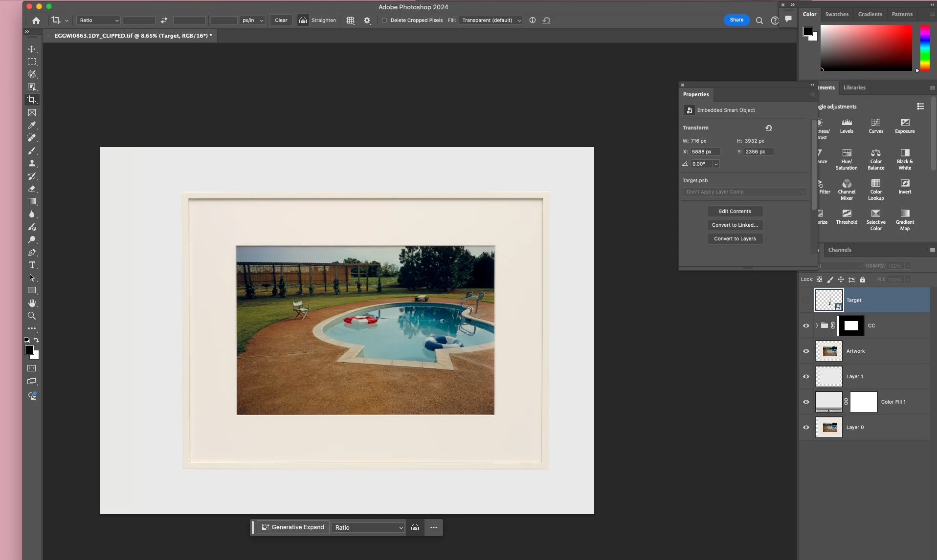Enable Delete Cropped Pixels checkbox
937x560 pixels.
(384, 21)
